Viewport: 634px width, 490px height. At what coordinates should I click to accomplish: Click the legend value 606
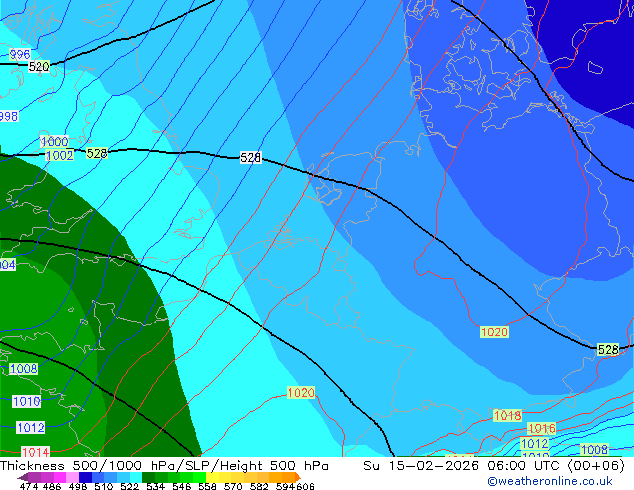pyautogui.click(x=304, y=486)
